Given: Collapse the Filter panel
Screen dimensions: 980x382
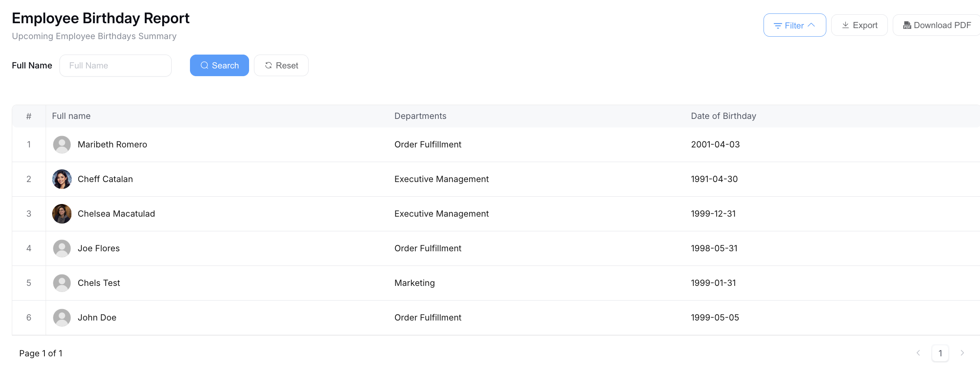Looking at the screenshot, I should 794,25.
